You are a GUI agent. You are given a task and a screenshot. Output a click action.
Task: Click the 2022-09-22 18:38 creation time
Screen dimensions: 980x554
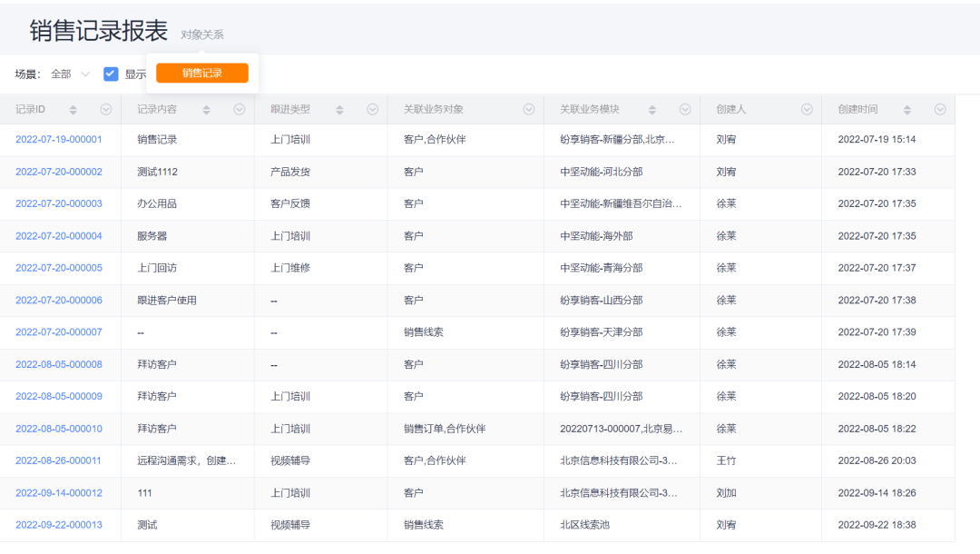point(877,525)
